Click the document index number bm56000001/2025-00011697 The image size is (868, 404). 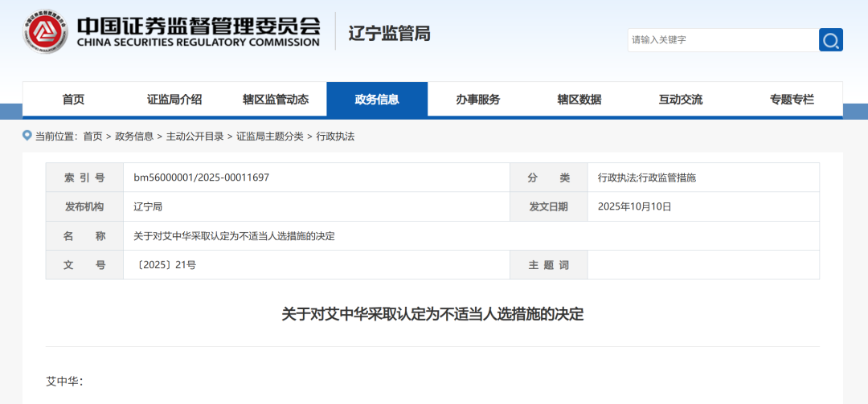coord(202,178)
